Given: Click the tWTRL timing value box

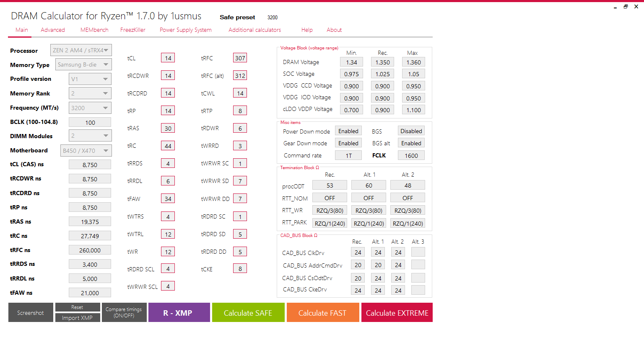Looking at the screenshot, I should (x=168, y=234).
